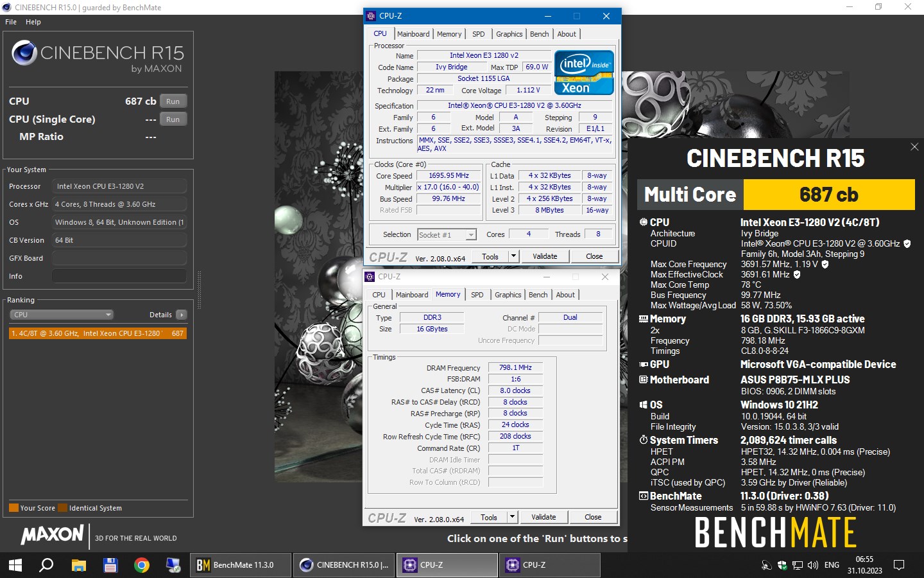The height and width of the screenshot is (578, 924).
Task: Close the BenchMate result overlay with X
Action: click(x=914, y=147)
